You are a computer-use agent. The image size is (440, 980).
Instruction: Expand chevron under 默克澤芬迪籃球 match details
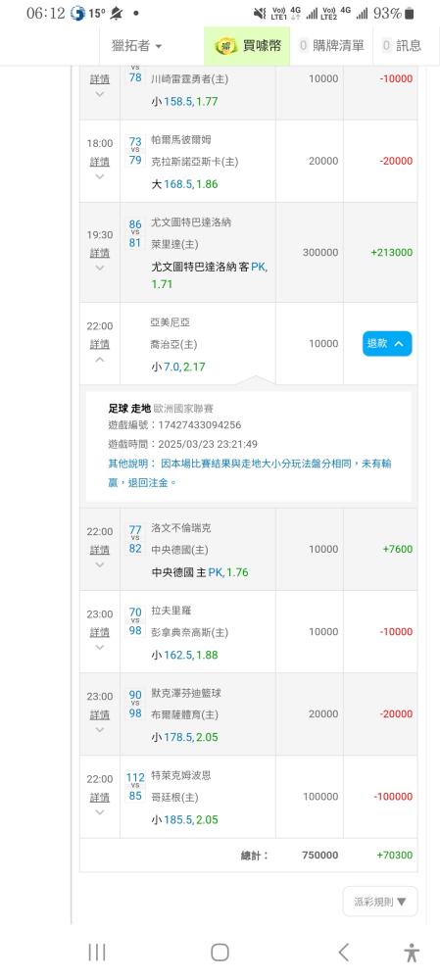tap(99, 729)
